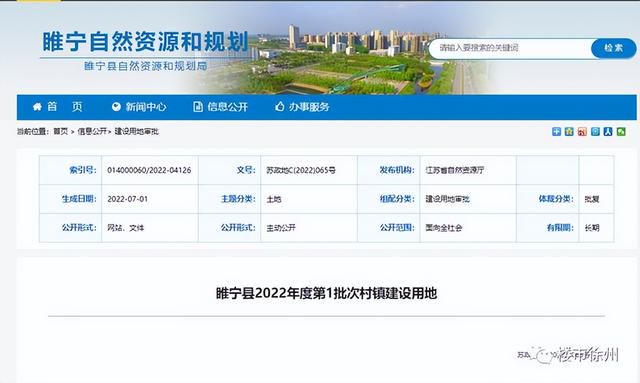Focus the keyword search input field

pos(510,48)
